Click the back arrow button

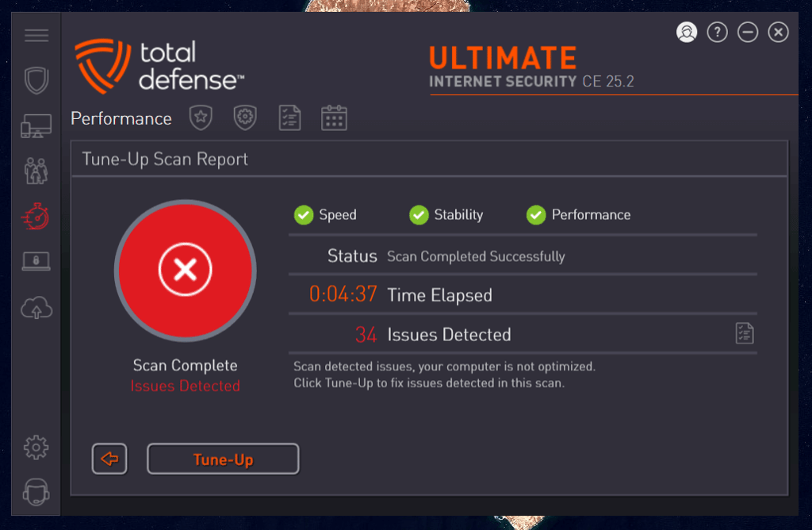point(109,459)
